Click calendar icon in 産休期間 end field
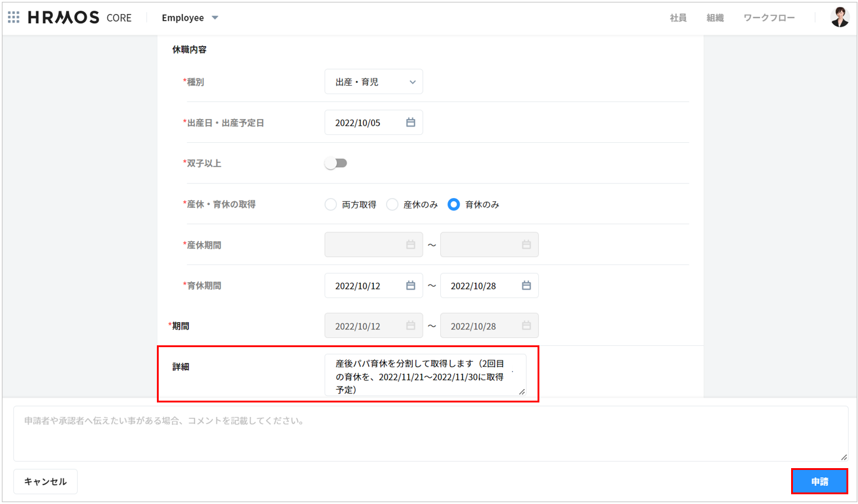 (x=526, y=244)
